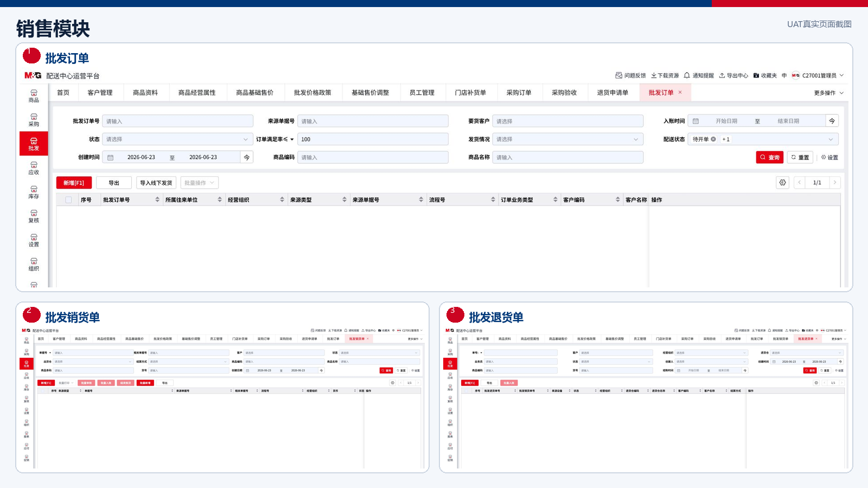Screen dimensions: 868x488
Task: Sort by 客户编码 column
Action: tap(618, 200)
